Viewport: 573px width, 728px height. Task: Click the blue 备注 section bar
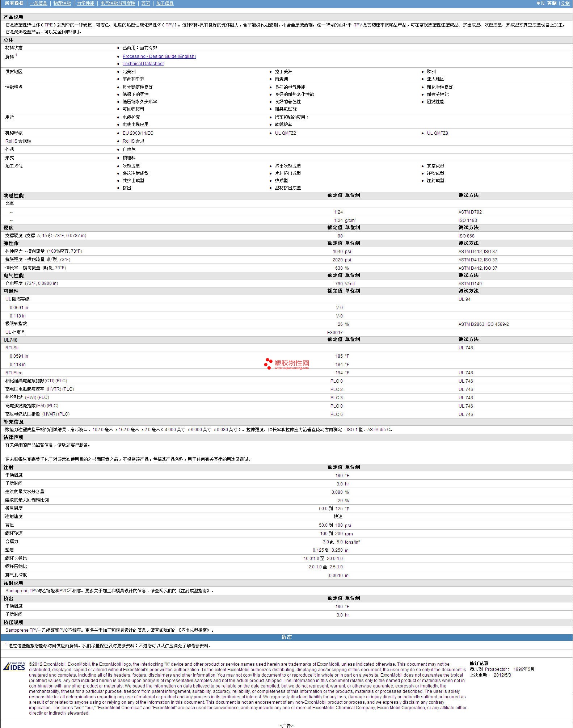[286, 637]
